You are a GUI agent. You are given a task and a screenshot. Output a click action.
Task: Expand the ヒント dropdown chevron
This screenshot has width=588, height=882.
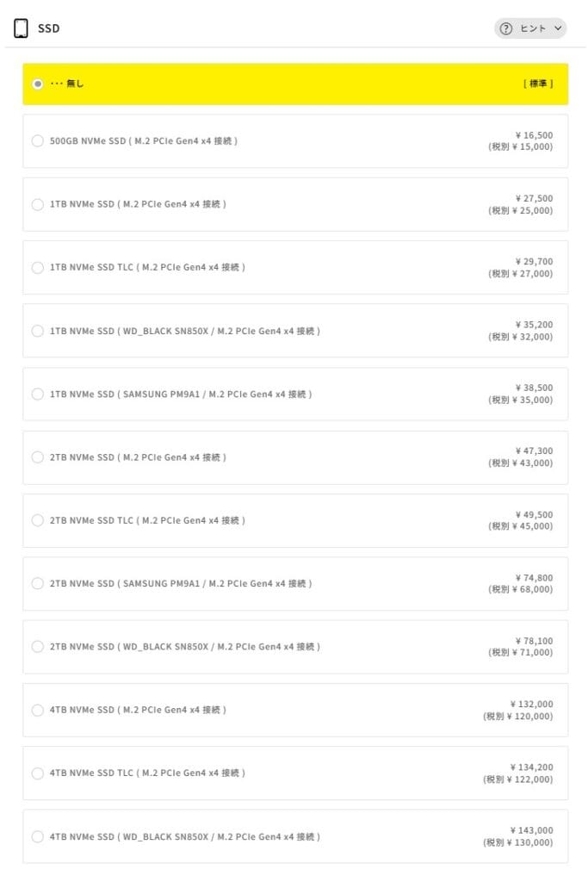pos(558,28)
